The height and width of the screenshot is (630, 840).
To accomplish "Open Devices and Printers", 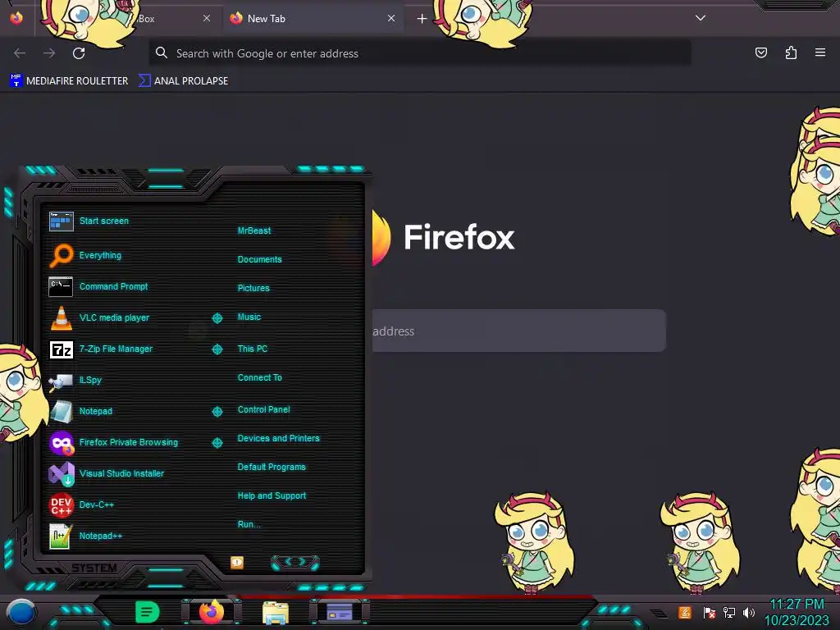I will click(x=279, y=438).
